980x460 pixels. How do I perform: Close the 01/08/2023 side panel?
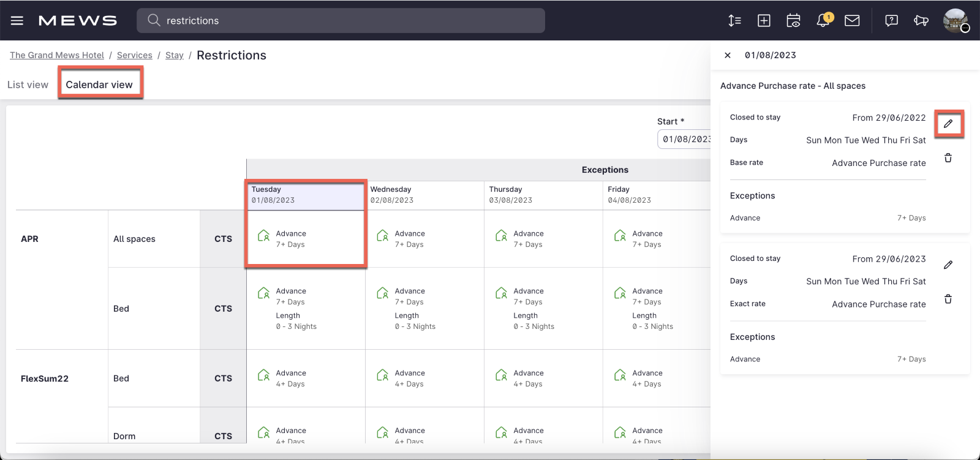pyautogui.click(x=728, y=55)
